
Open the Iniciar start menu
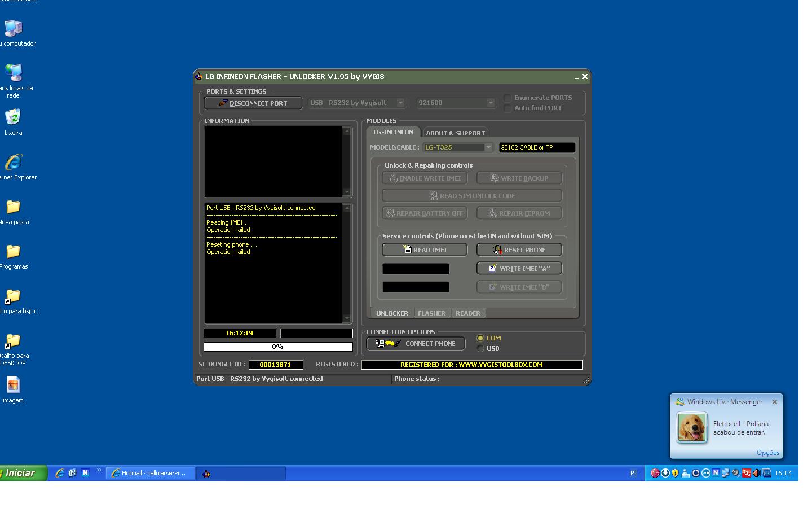click(x=23, y=473)
